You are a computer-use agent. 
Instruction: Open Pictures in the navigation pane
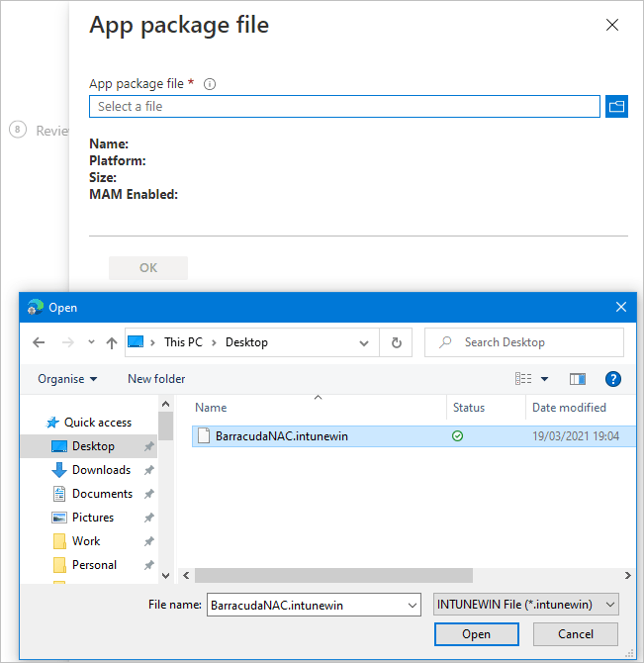[93, 518]
